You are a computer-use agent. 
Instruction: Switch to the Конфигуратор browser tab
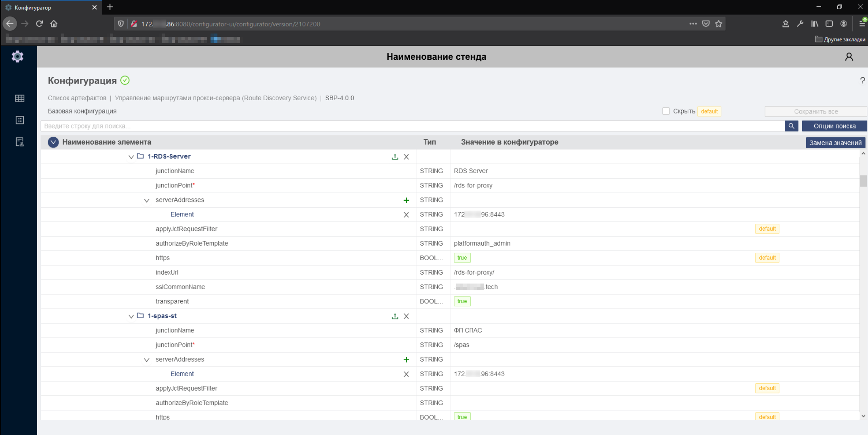click(x=48, y=7)
